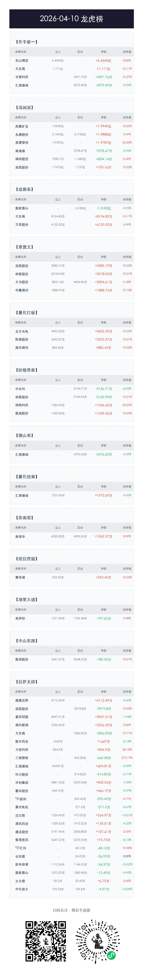Open the 【拉萨天团】 section heading
The height and width of the screenshot is (980, 143).
click(27, 682)
